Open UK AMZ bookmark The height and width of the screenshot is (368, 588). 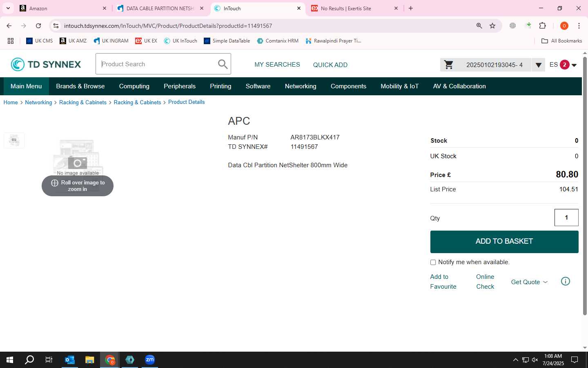(x=73, y=41)
